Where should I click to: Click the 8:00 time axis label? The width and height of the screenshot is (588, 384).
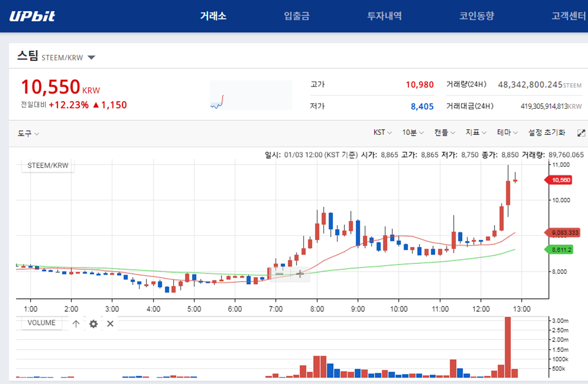pyautogui.click(x=317, y=309)
